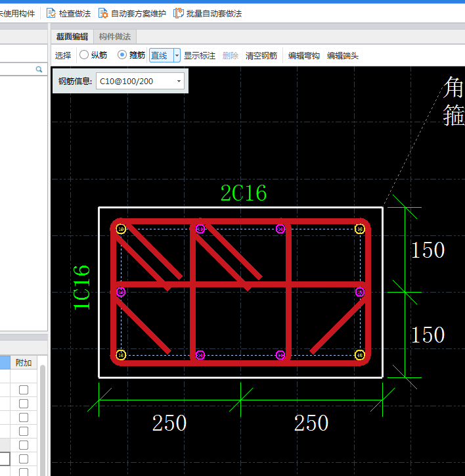
Task: Open 自动套方案维护
Action: [x=133, y=14]
